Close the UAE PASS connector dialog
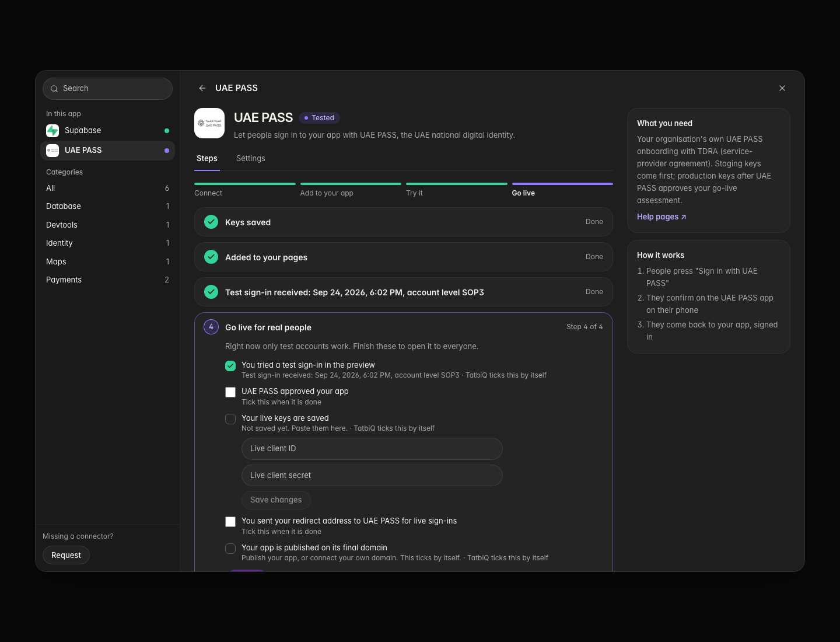Viewport: 840px width, 642px height. (x=782, y=88)
